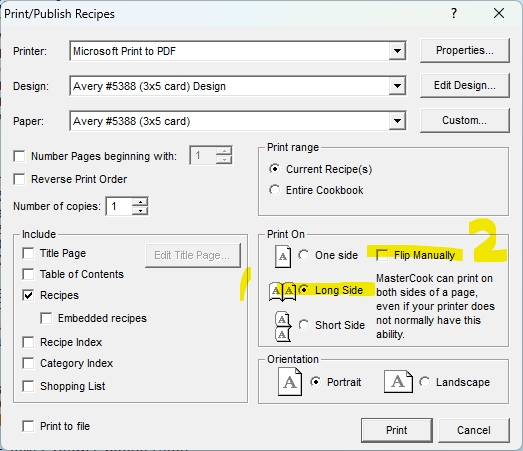Check the Table of Contents option
The height and width of the screenshot is (451, 523).
coord(28,274)
